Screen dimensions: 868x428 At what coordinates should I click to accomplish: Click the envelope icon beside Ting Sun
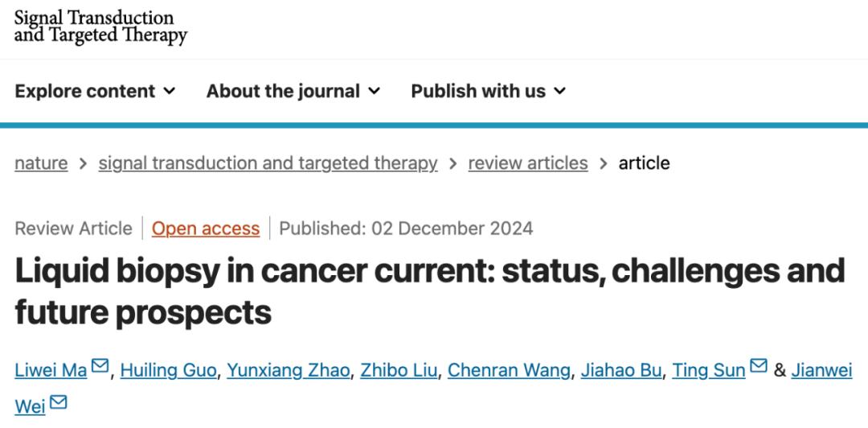coord(759,368)
